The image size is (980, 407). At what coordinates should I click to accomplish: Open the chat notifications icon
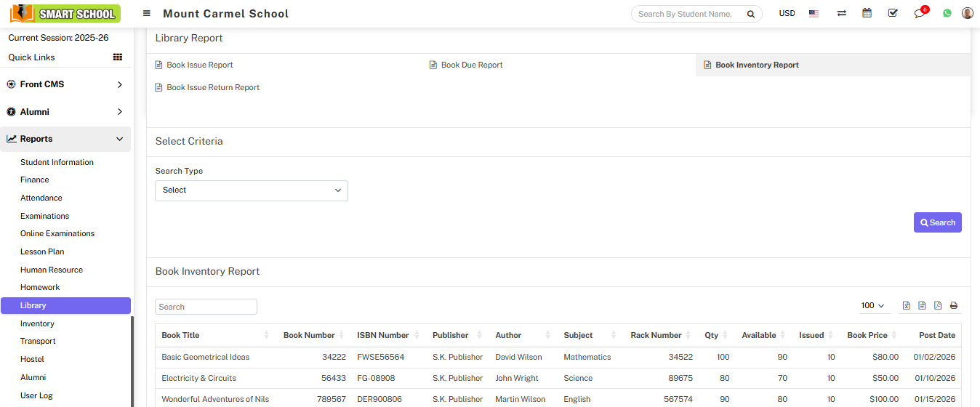(x=920, y=14)
